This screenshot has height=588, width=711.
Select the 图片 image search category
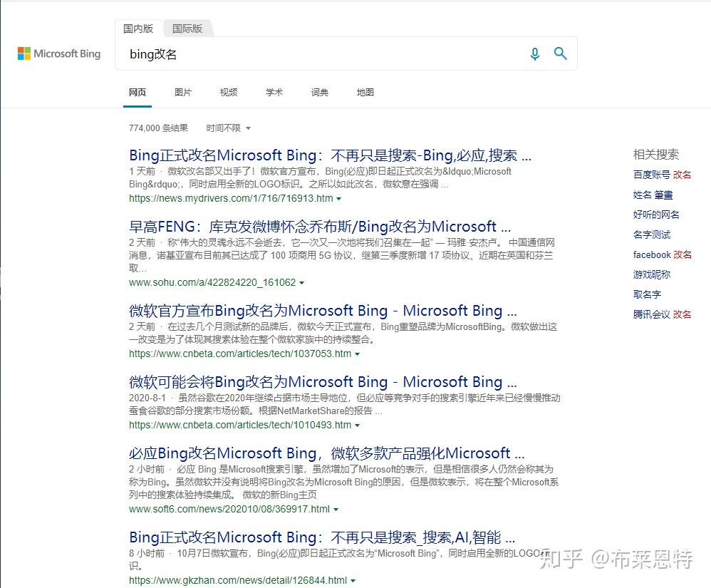point(183,92)
